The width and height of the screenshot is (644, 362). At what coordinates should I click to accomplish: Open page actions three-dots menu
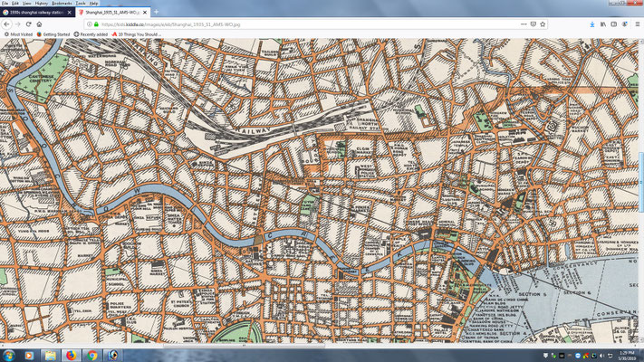pos(524,24)
